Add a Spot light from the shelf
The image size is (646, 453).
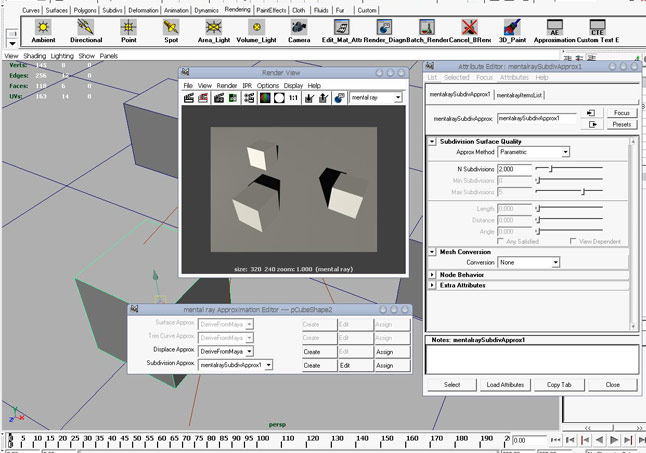tap(171, 28)
